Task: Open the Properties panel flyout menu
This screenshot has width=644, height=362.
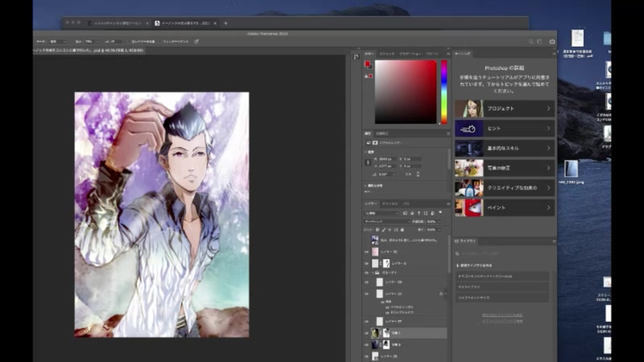Action: (x=448, y=133)
